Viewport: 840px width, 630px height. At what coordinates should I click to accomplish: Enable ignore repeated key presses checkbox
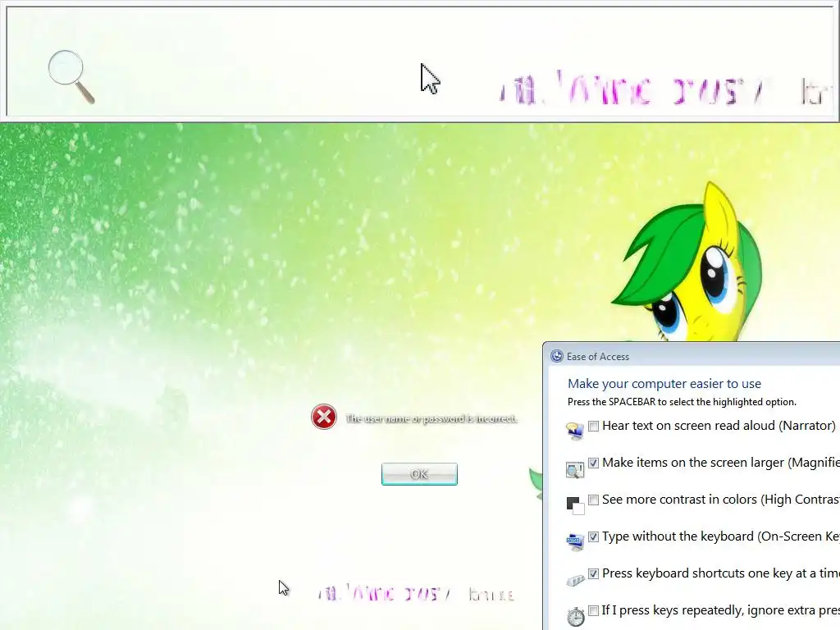[594, 610]
